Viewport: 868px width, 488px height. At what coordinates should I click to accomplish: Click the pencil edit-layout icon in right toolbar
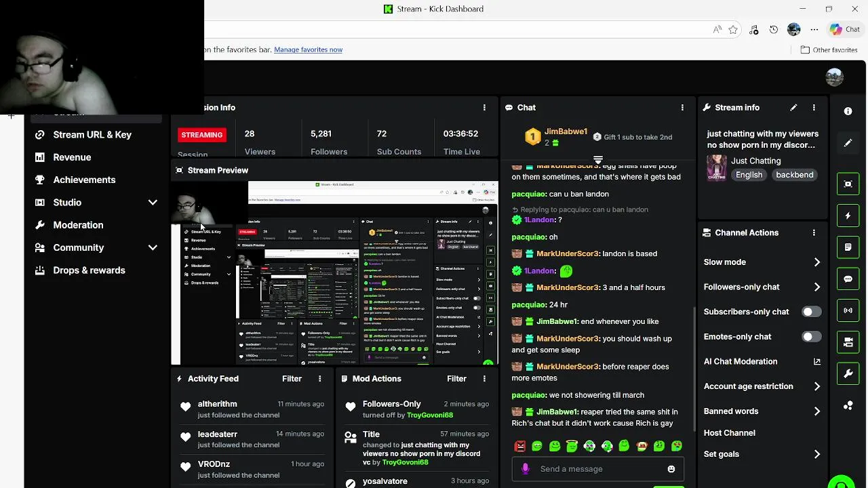tap(848, 143)
